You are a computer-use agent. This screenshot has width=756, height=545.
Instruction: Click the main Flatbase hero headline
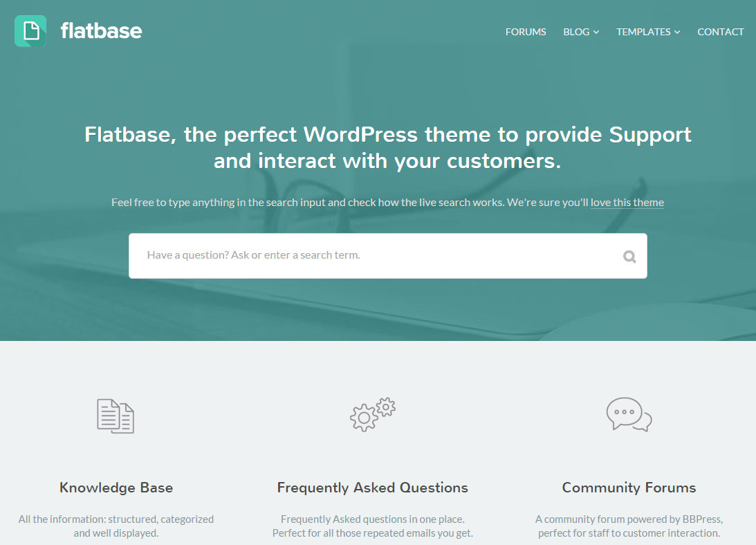(387, 147)
